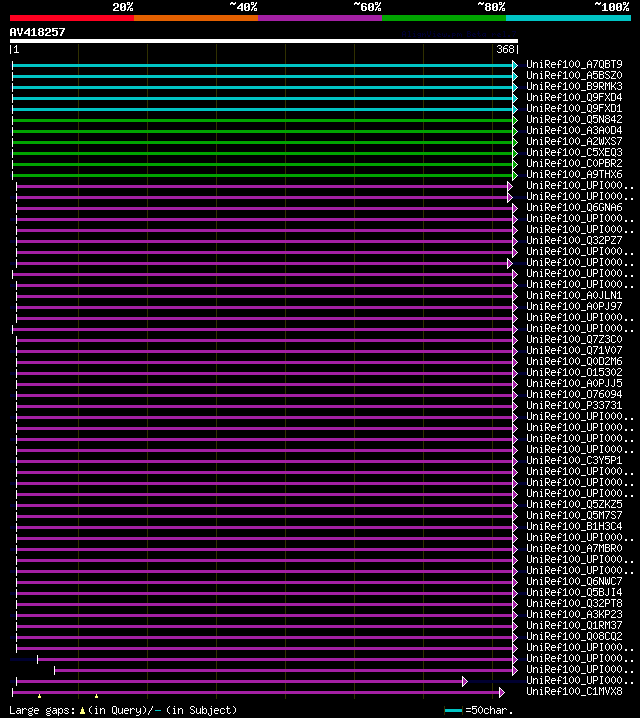The image size is (640, 718).
Task: Select label UniRef100_Q1RM37
Action: coord(574,625)
